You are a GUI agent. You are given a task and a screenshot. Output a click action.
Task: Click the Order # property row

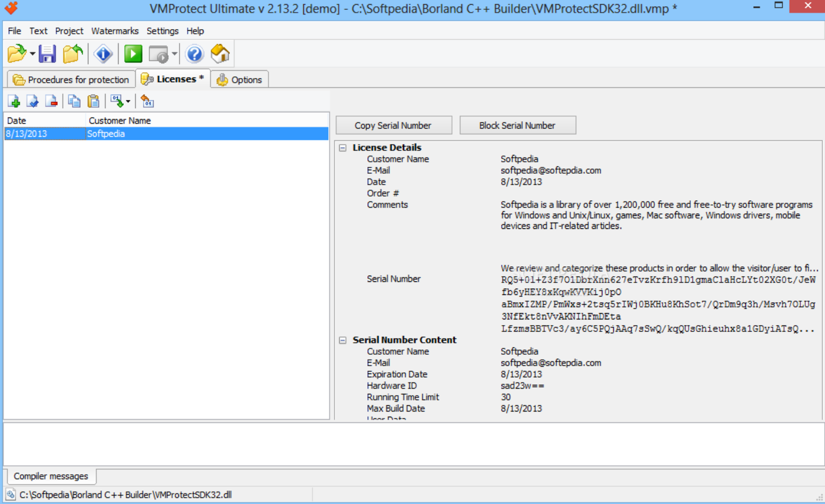[x=577, y=193]
